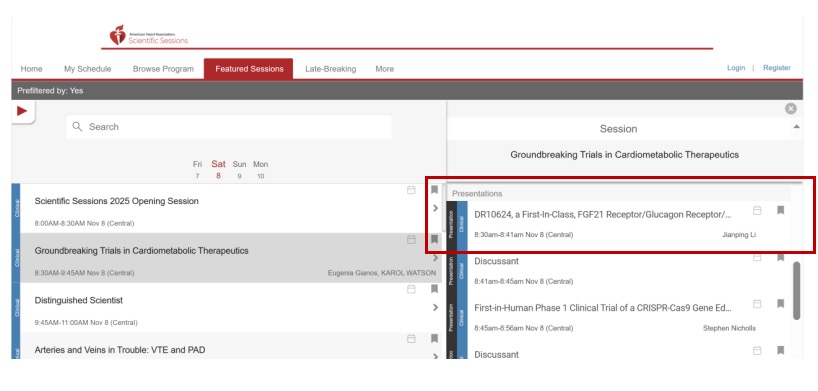Click the Login link
The height and width of the screenshot is (391, 818).
click(736, 68)
